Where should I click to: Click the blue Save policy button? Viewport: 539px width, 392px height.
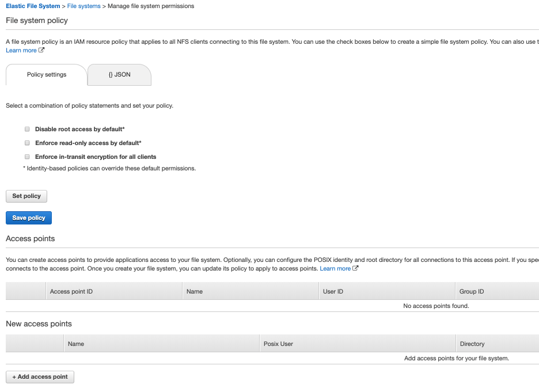click(x=29, y=218)
